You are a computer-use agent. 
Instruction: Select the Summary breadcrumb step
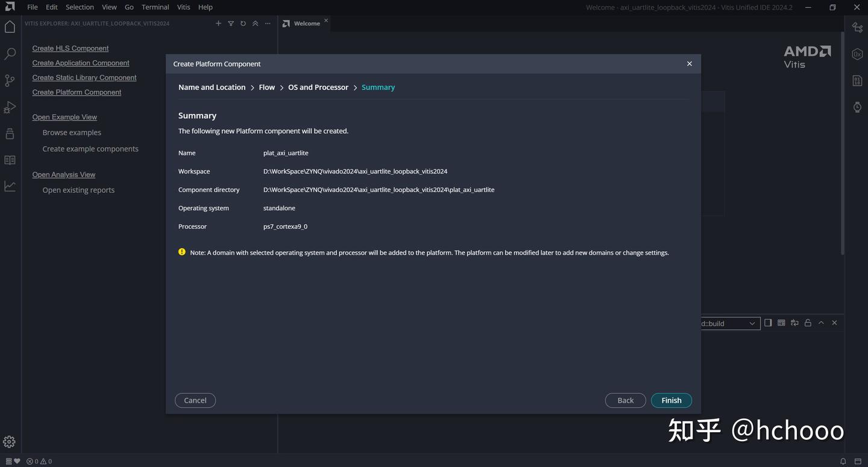click(378, 87)
